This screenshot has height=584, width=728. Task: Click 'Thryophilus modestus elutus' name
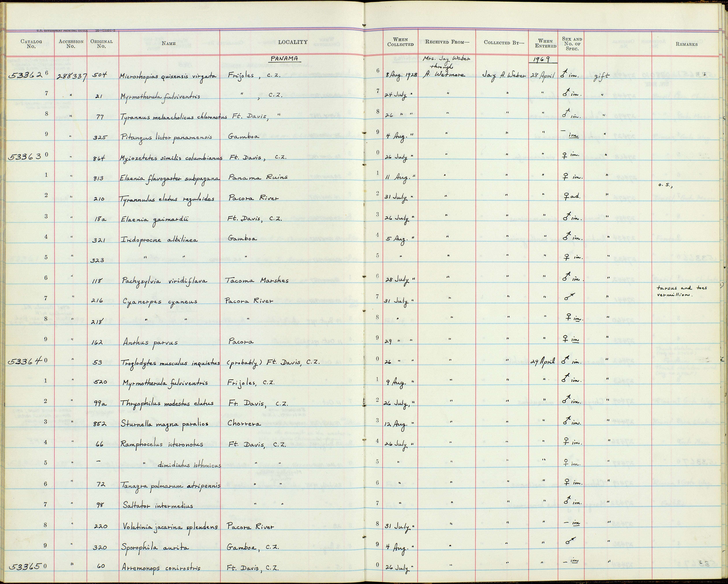click(167, 403)
